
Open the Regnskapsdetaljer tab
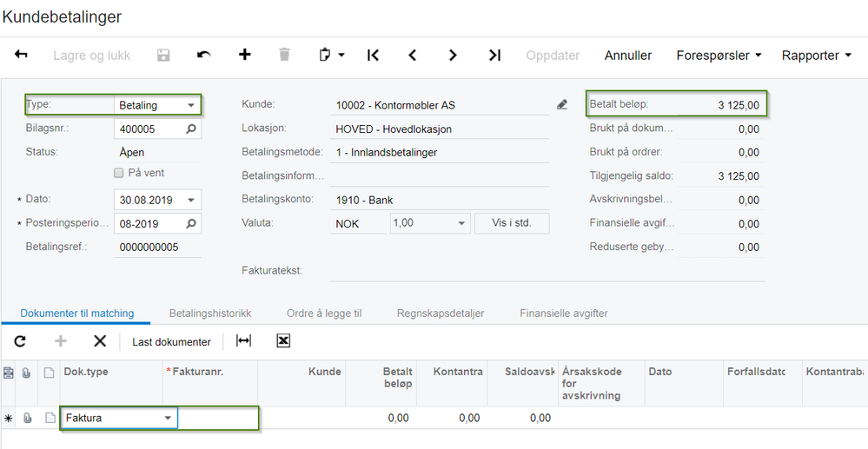click(441, 314)
